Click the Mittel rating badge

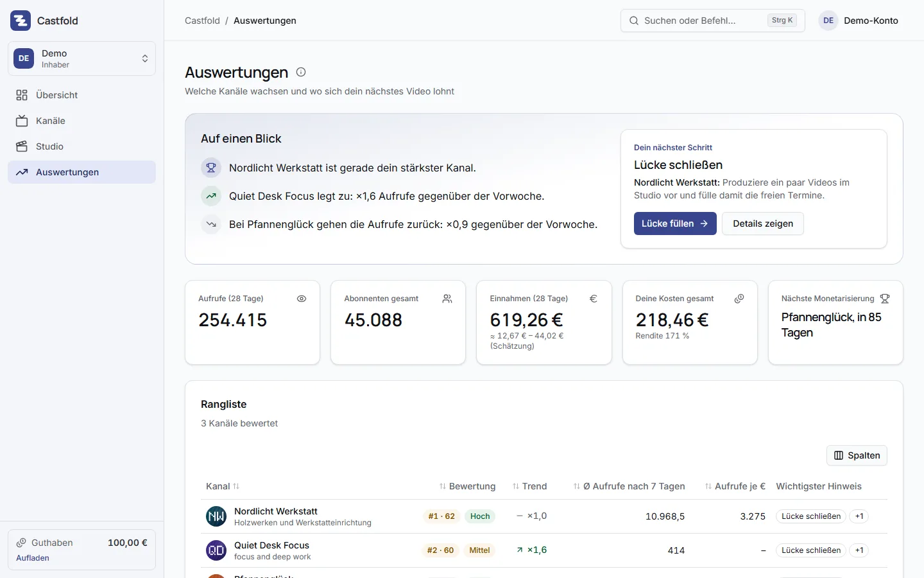pos(479,550)
